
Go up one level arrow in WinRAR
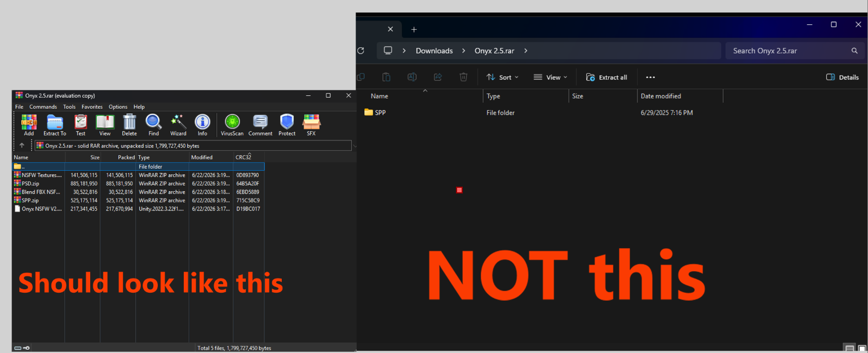(22, 145)
